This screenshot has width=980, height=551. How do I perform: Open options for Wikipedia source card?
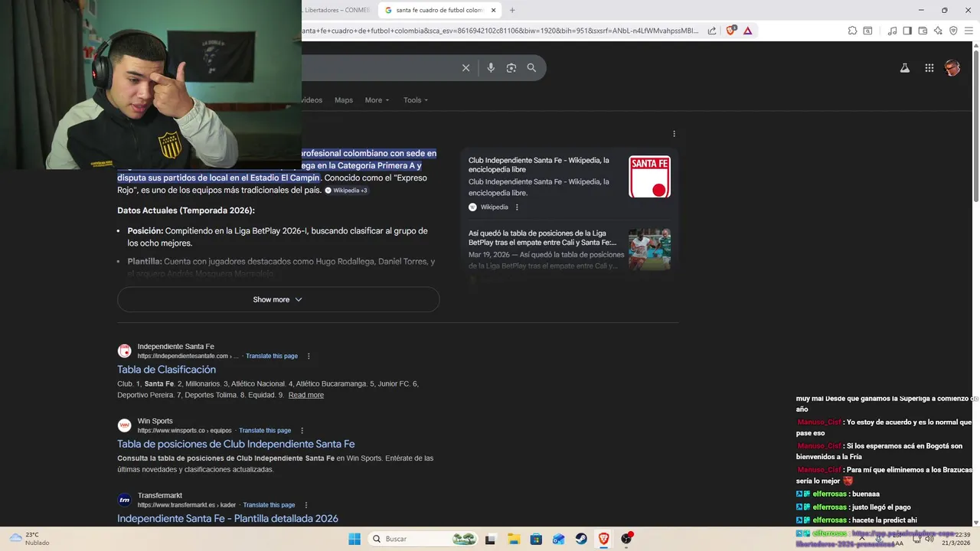point(517,207)
